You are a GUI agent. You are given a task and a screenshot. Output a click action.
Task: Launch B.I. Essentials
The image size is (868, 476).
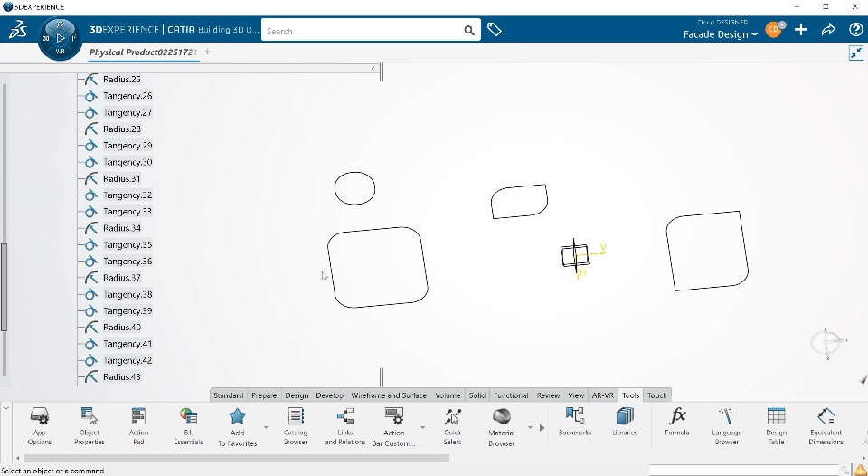click(188, 425)
